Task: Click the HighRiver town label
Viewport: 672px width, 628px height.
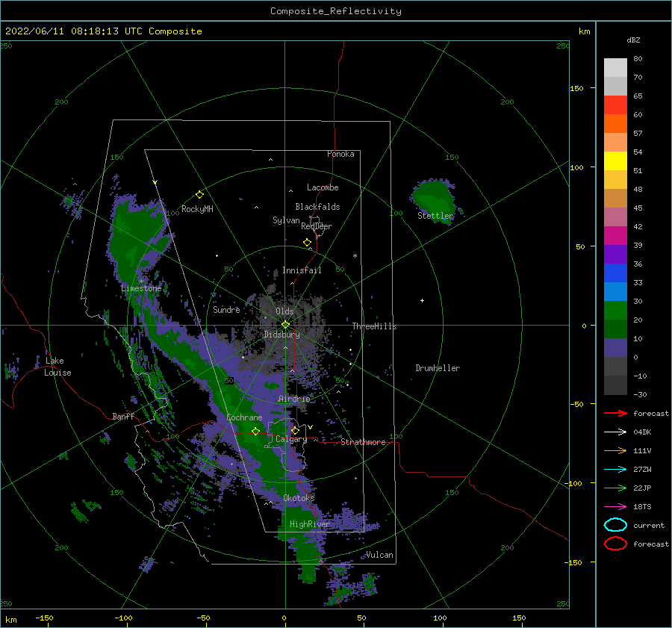Action: pos(310,524)
